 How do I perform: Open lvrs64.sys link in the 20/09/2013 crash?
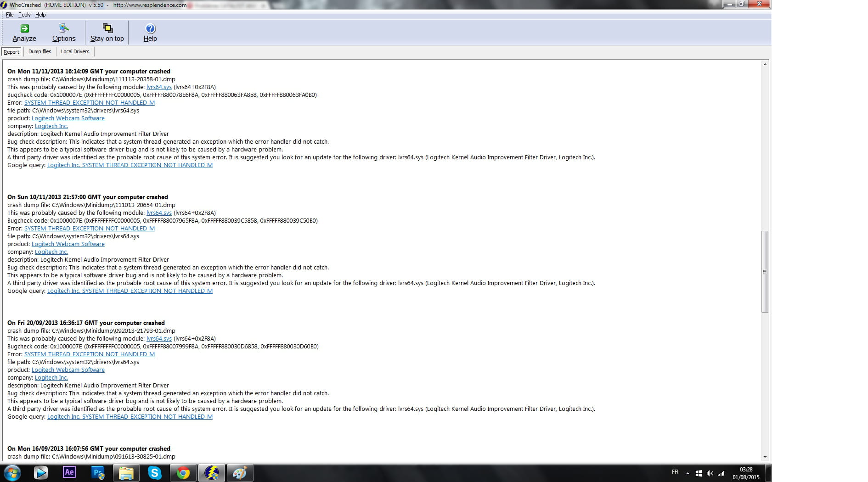tap(159, 339)
